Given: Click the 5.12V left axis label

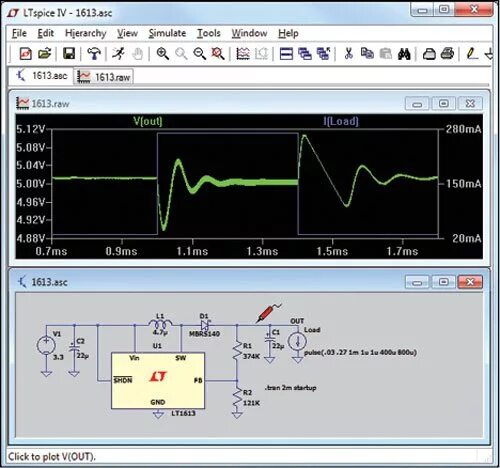Looking at the screenshot, I should 30,129.
